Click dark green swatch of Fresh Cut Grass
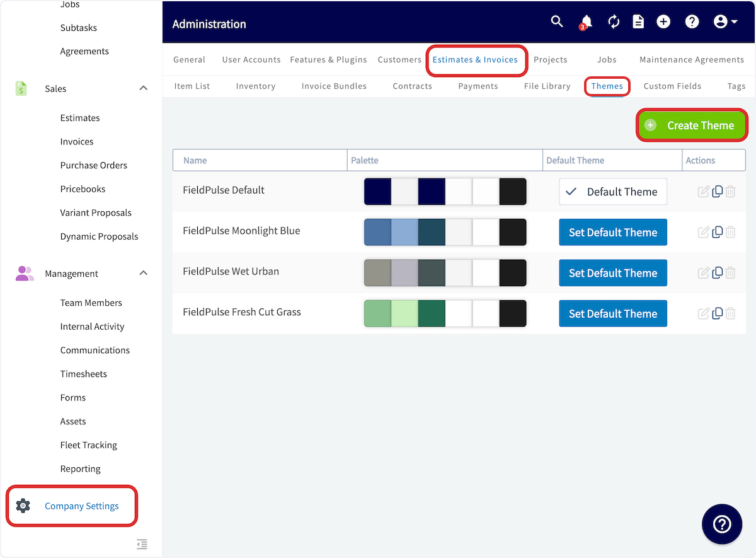This screenshot has height=558, width=756. point(432,313)
